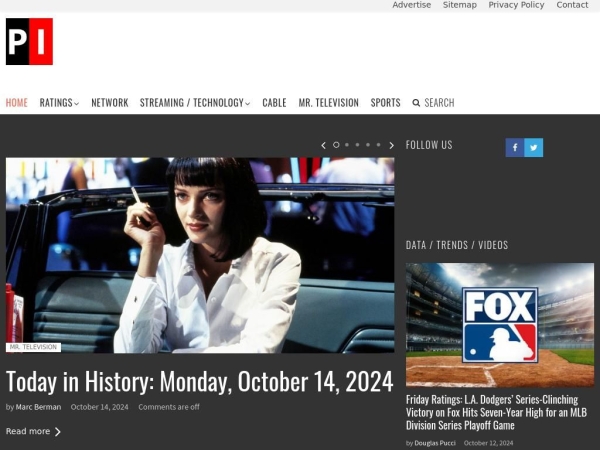
Task: Open the featured Pulp Fiction slide image
Action: [200, 255]
